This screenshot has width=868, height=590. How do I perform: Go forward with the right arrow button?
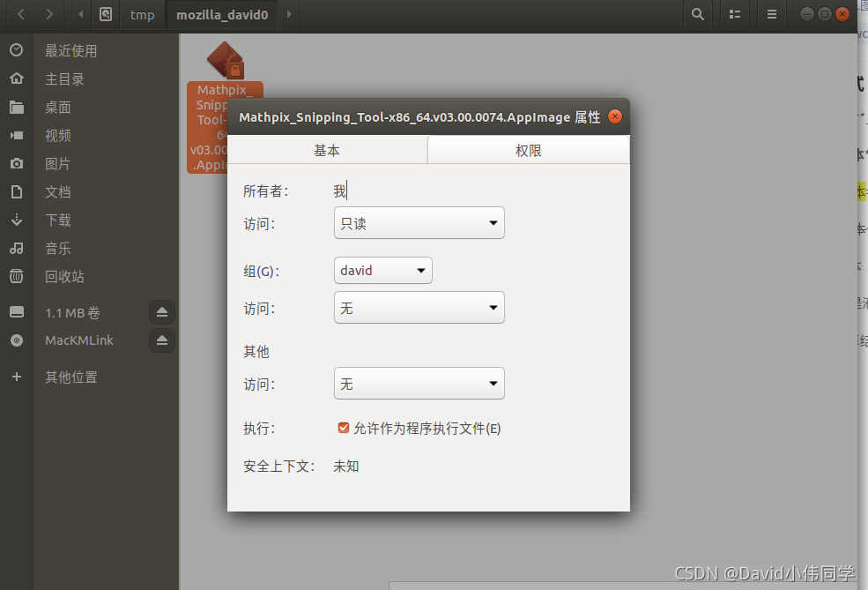tap(49, 14)
